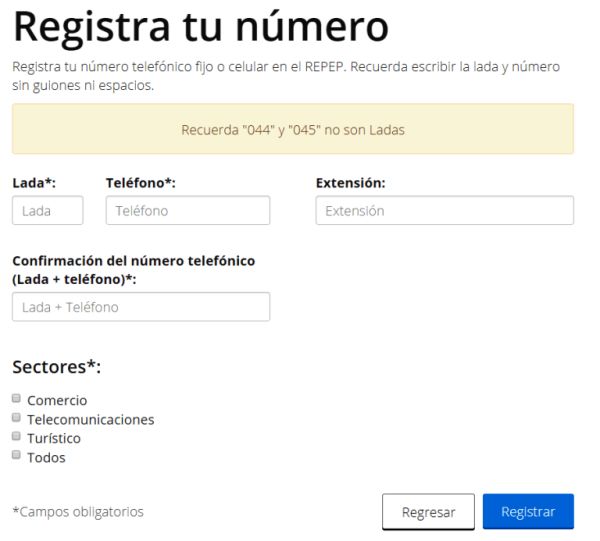Click the "Sectores*:" section heading

click(x=57, y=366)
